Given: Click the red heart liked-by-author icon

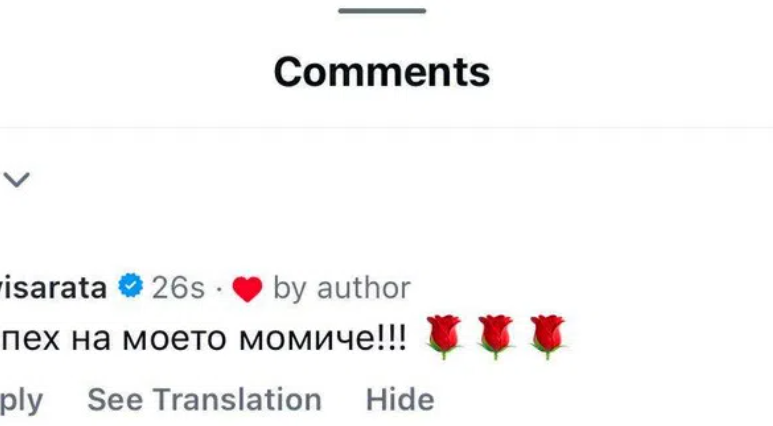Looking at the screenshot, I should (247, 288).
